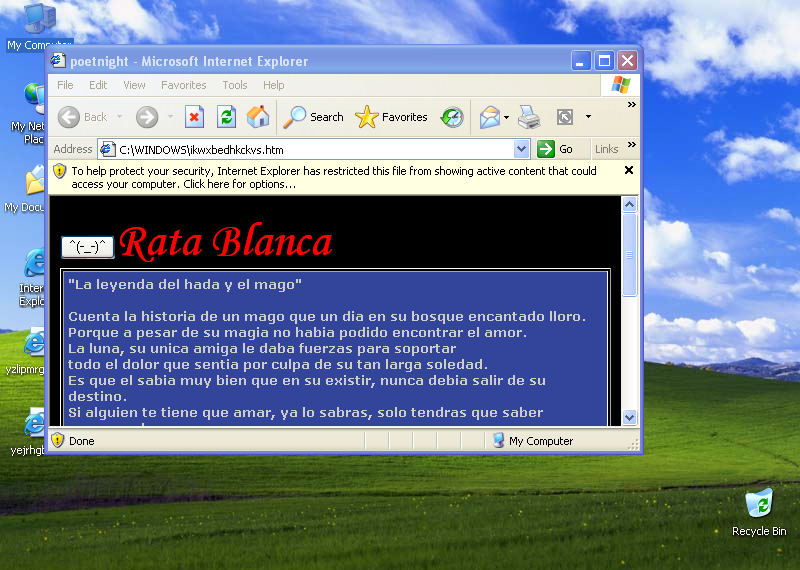This screenshot has width=800, height=570.
Task: Click "La leyenda del hada y el mago" title
Action: (x=185, y=284)
